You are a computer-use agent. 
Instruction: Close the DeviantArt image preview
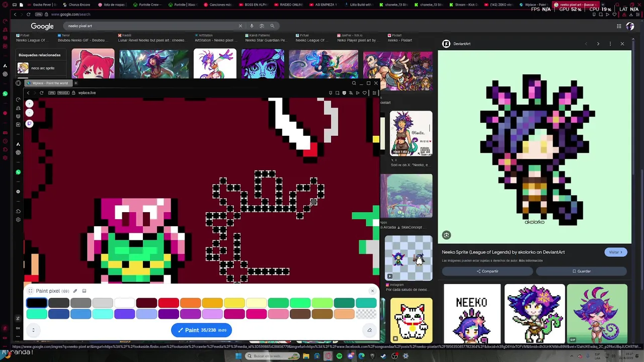click(622, 44)
